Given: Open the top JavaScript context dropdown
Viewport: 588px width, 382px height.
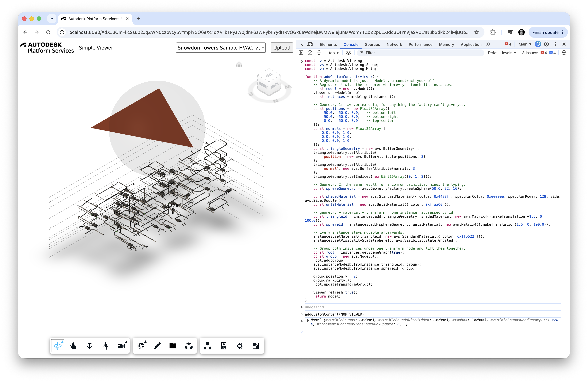Looking at the screenshot, I should point(333,53).
